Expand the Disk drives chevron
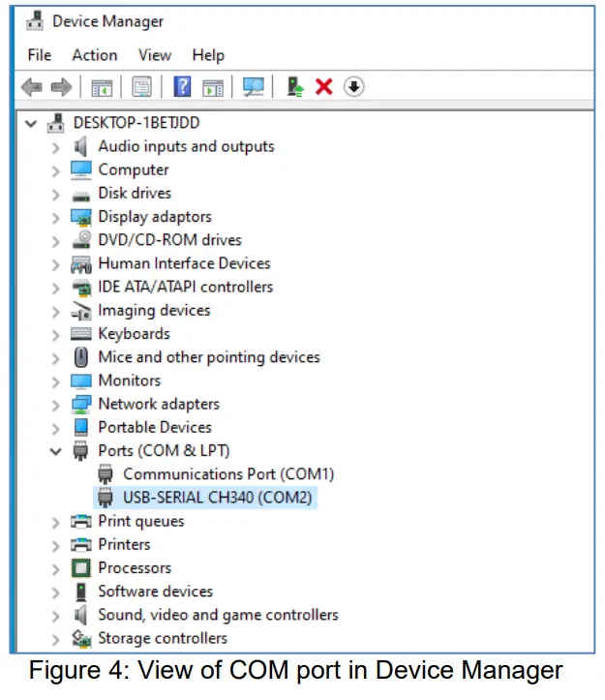 point(55,195)
